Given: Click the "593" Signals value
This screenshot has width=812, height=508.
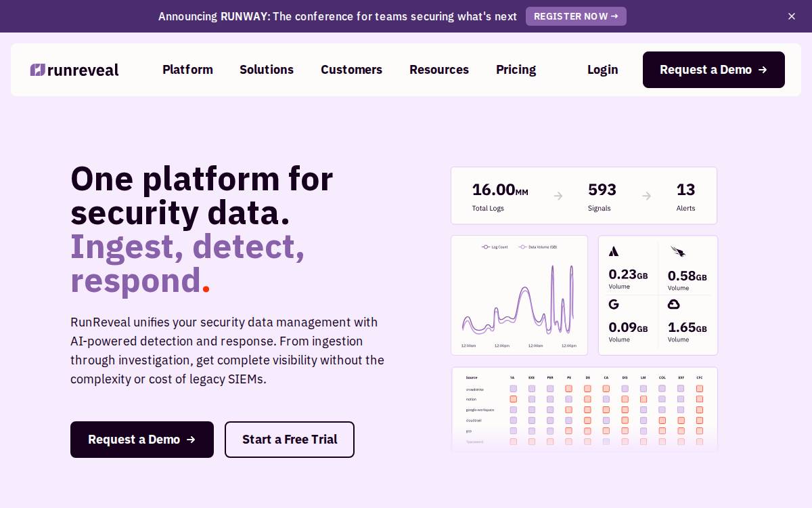Looking at the screenshot, I should pos(602,190).
